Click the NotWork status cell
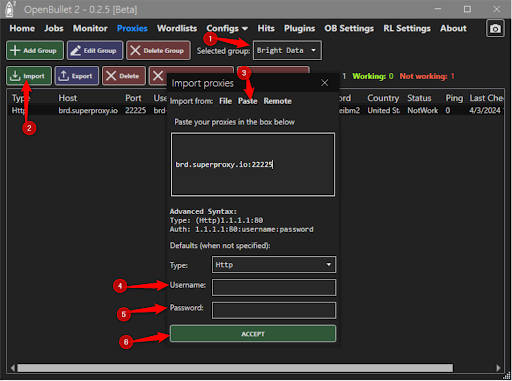 coord(423,110)
